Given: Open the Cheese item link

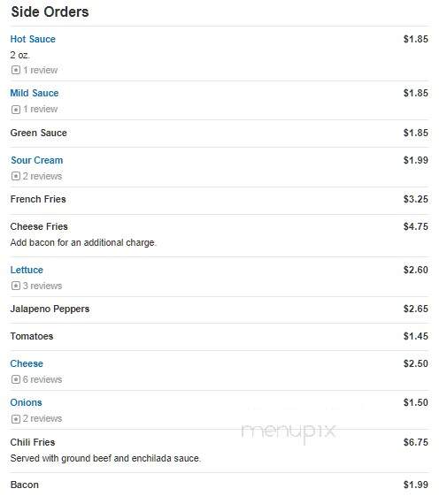Looking at the screenshot, I should (27, 364).
